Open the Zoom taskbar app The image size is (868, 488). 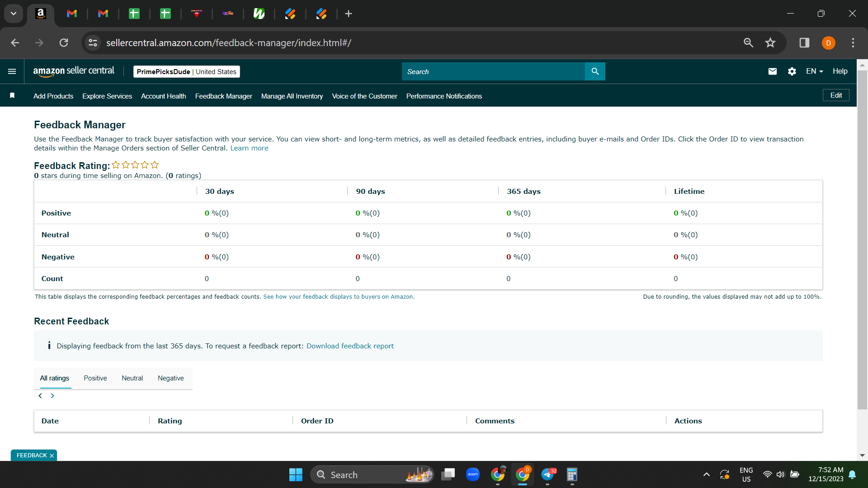[x=473, y=474]
